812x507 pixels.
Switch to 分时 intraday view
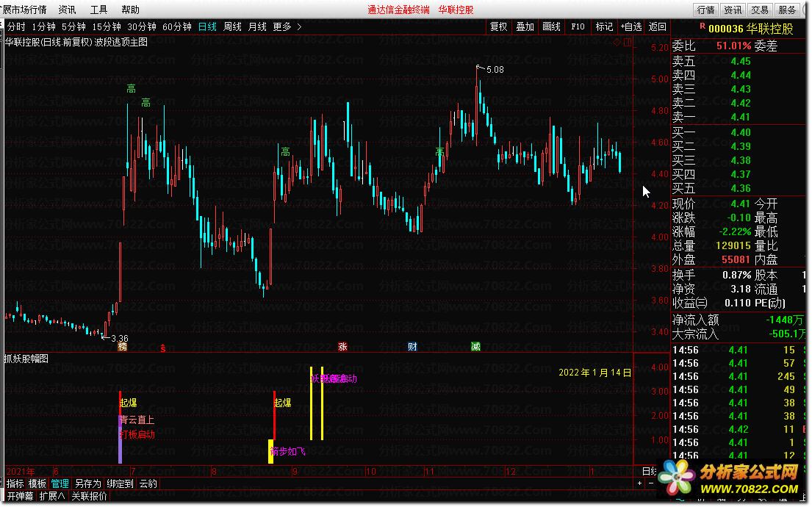tap(16, 26)
